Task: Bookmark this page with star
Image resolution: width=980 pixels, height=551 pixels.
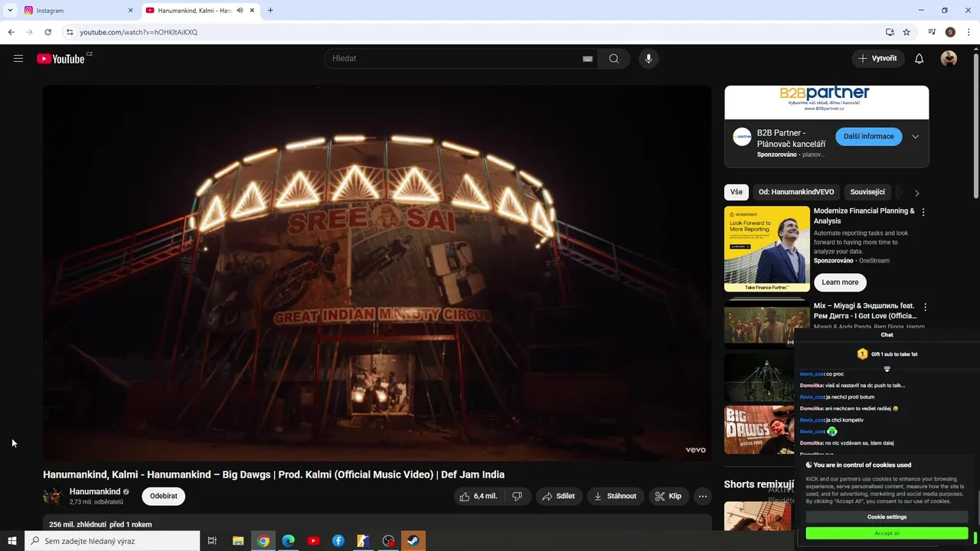Action: pyautogui.click(x=906, y=32)
